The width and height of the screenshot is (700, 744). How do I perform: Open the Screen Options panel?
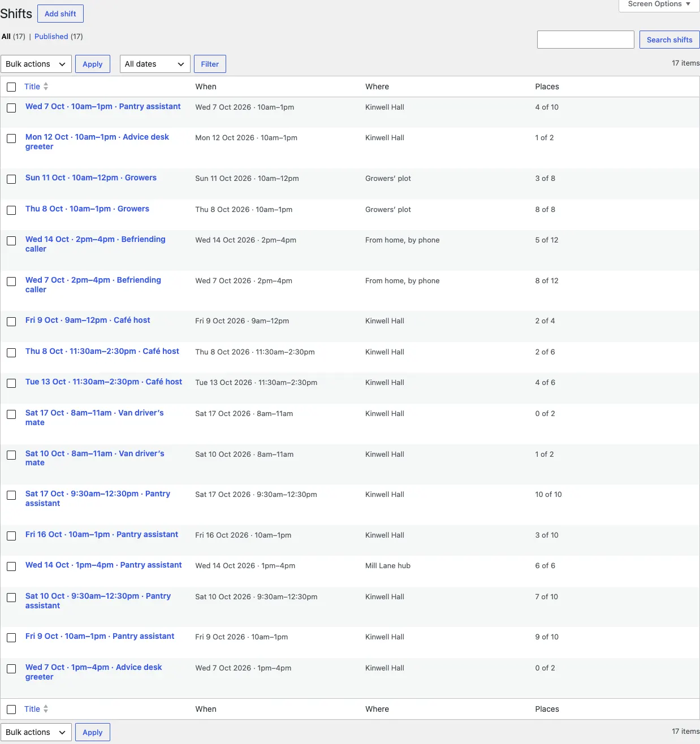click(659, 5)
